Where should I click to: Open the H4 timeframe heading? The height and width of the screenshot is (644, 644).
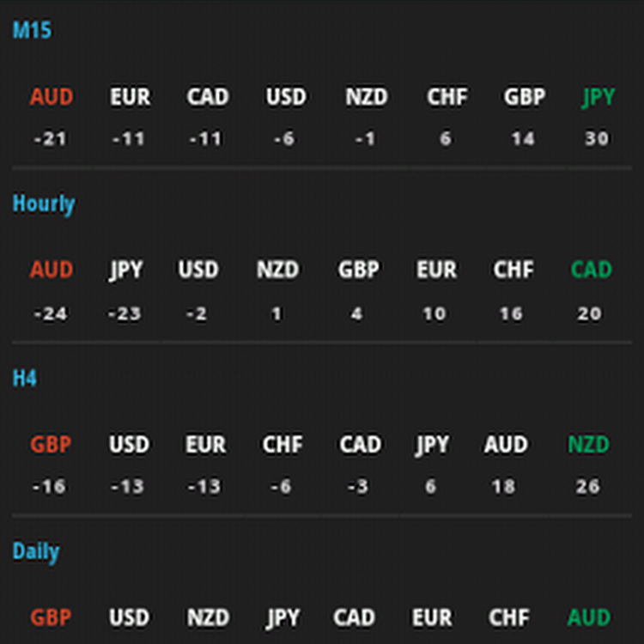coord(24,379)
